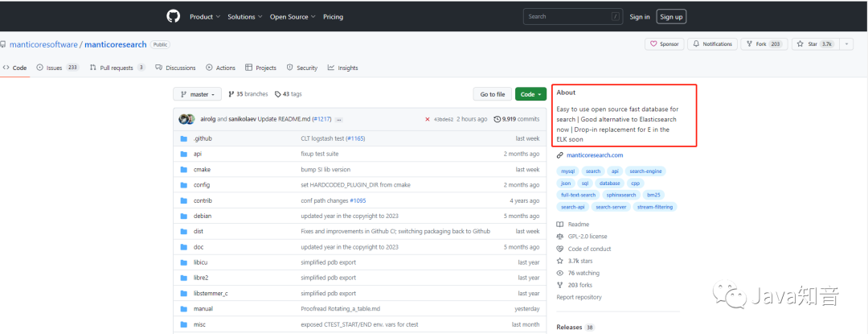Screen dimensions: 868x334
Task: Switch to the Actions tab
Action: click(x=220, y=68)
